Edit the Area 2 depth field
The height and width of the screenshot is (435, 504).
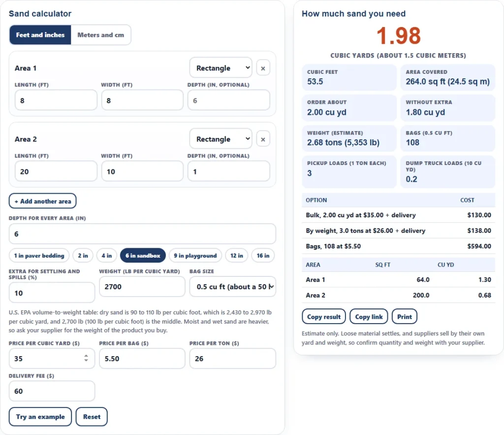tap(229, 171)
